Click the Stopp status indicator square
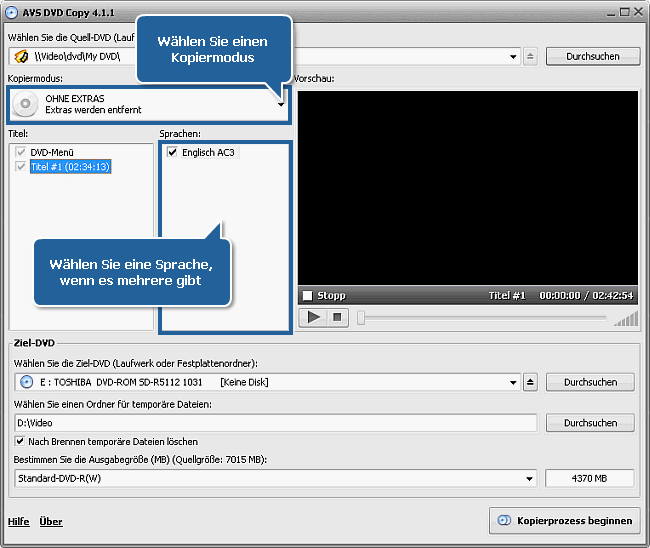Viewport: 650px width, 548px height. coord(308,296)
